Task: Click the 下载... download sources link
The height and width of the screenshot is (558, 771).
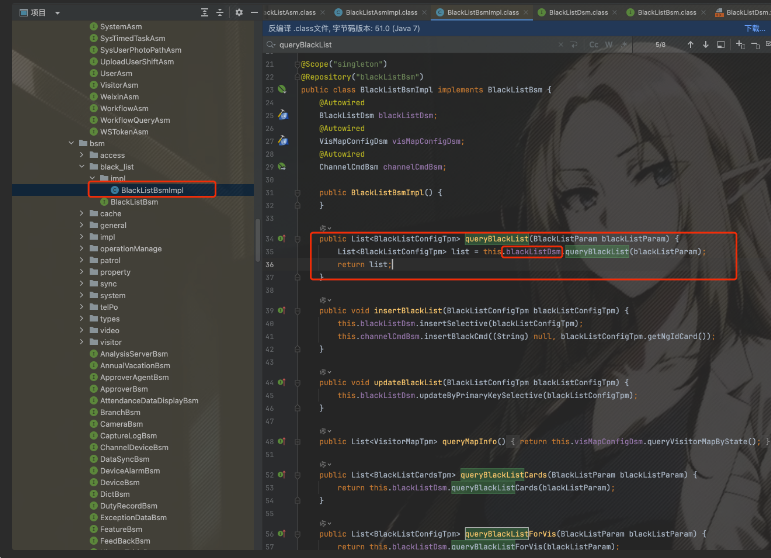Action: 755,29
